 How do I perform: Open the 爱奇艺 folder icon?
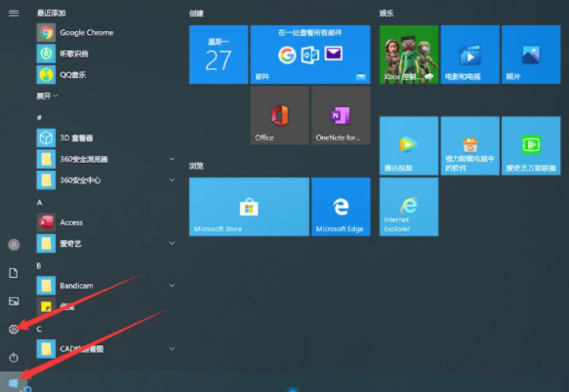pos(46,244)
